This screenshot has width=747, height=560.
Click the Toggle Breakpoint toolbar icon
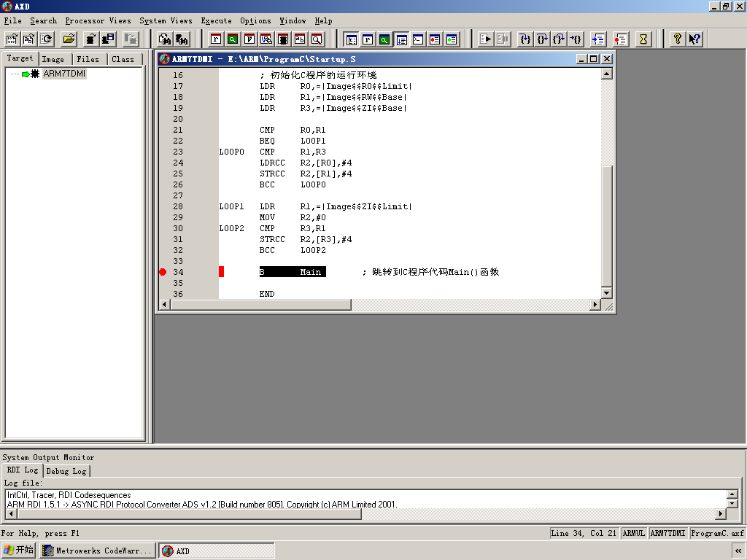620,39
